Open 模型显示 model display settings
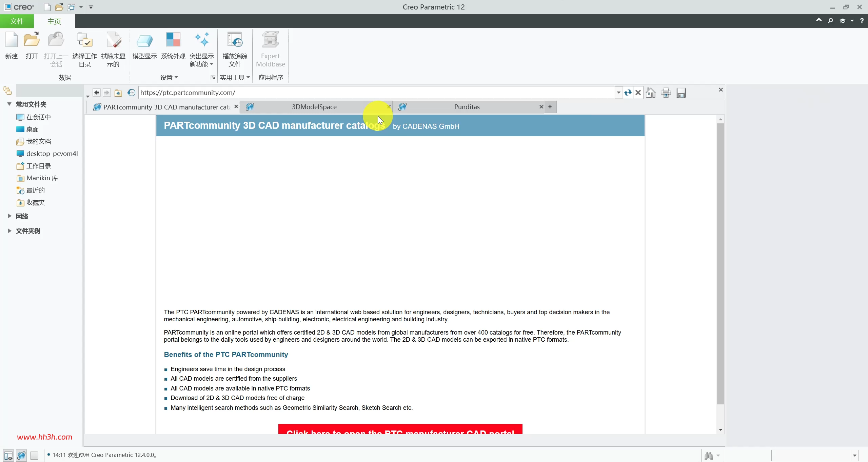868x462 pixels. coord(144,41)
